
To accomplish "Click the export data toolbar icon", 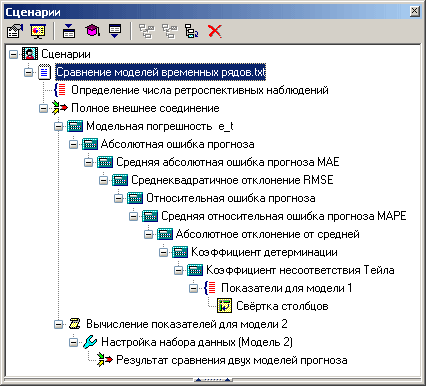I will coord(115,31).
